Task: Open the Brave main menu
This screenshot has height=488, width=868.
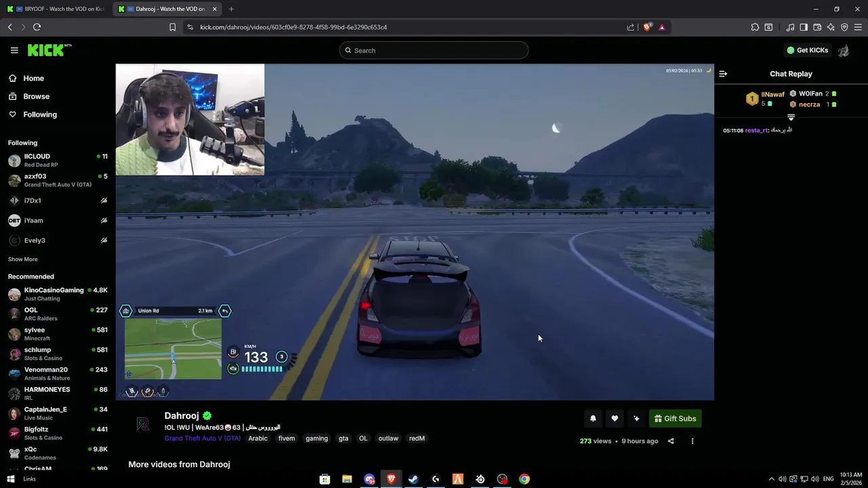Action: [858, 27]
